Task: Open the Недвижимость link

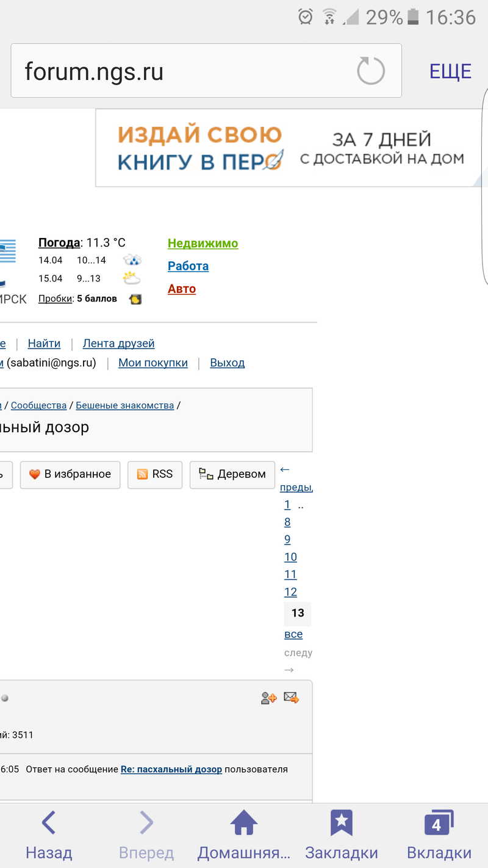Action: tap(203, 244)
